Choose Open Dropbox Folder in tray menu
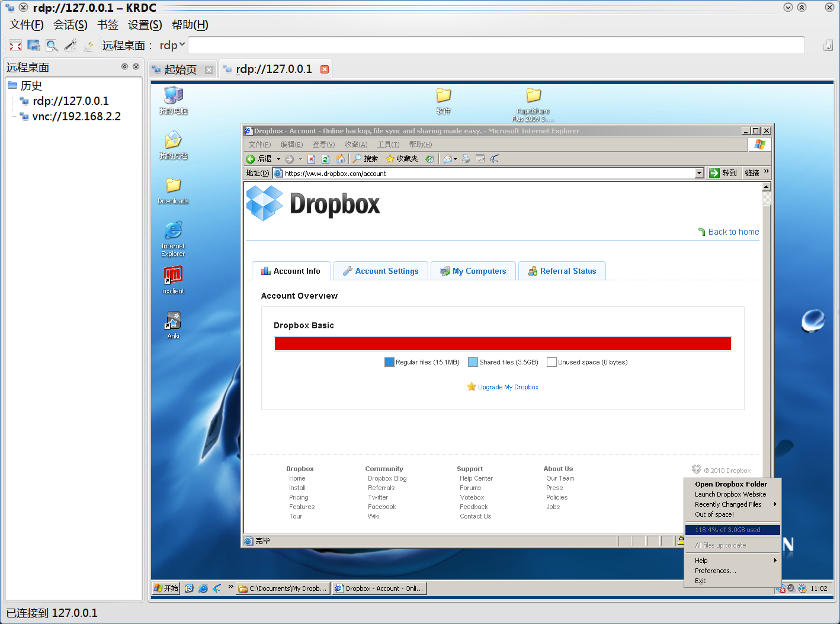840x624 pixels. pyautogui.click(x=733, y=484)
